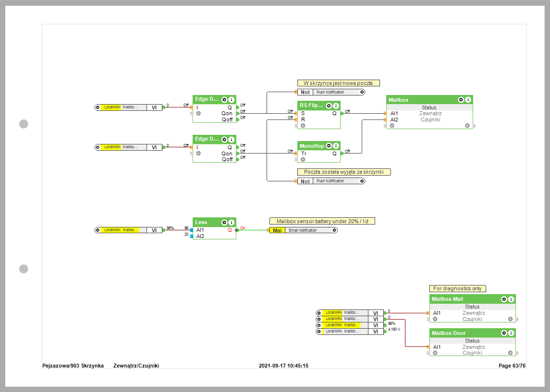Click info icon on Mailbox Mail block
Screen dimensions: 550x392
pos(511,299)
